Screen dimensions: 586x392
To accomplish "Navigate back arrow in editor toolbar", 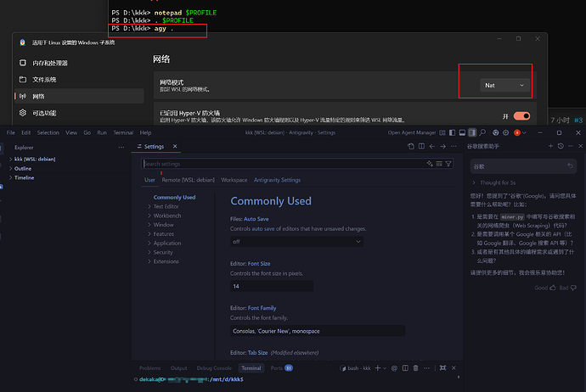I will pyautogui.click(x=432, y=146).
